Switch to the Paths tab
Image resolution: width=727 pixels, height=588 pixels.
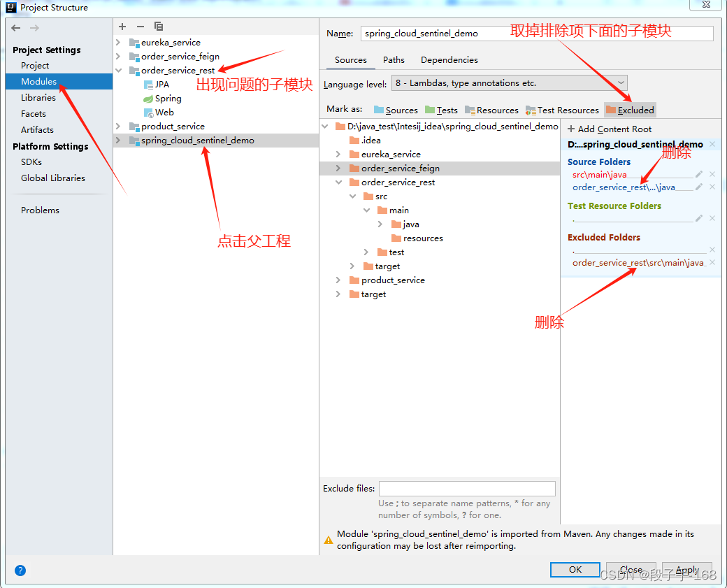tap(394, 60)
